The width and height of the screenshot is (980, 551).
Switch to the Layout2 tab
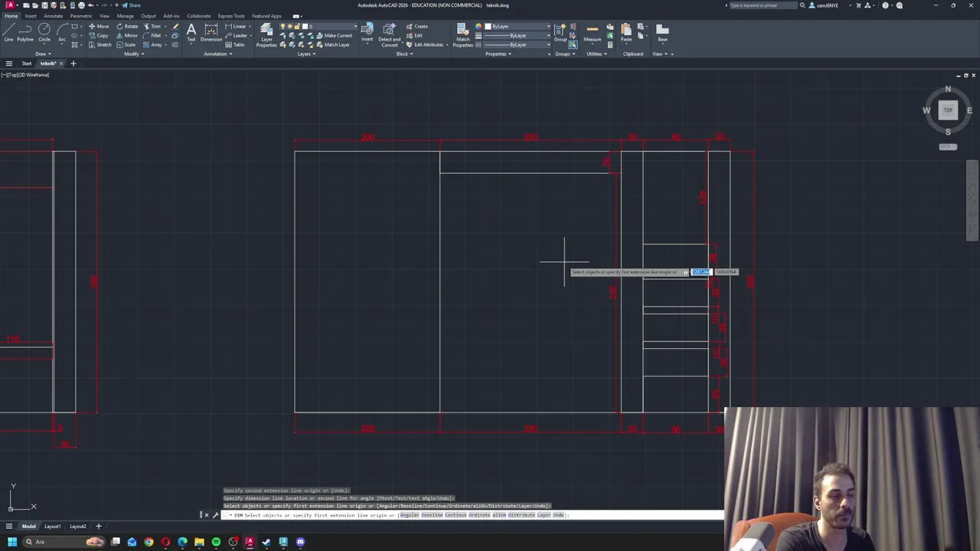(x=78, y=527)
